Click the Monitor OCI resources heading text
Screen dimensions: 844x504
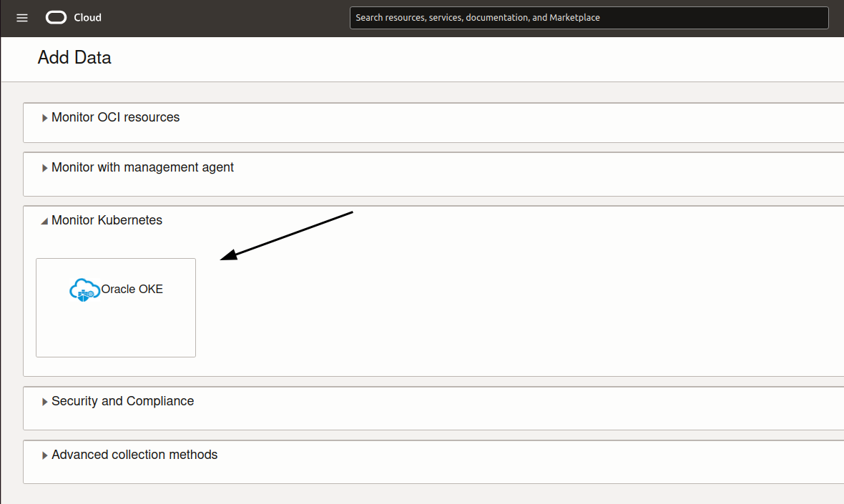[115, 117]
